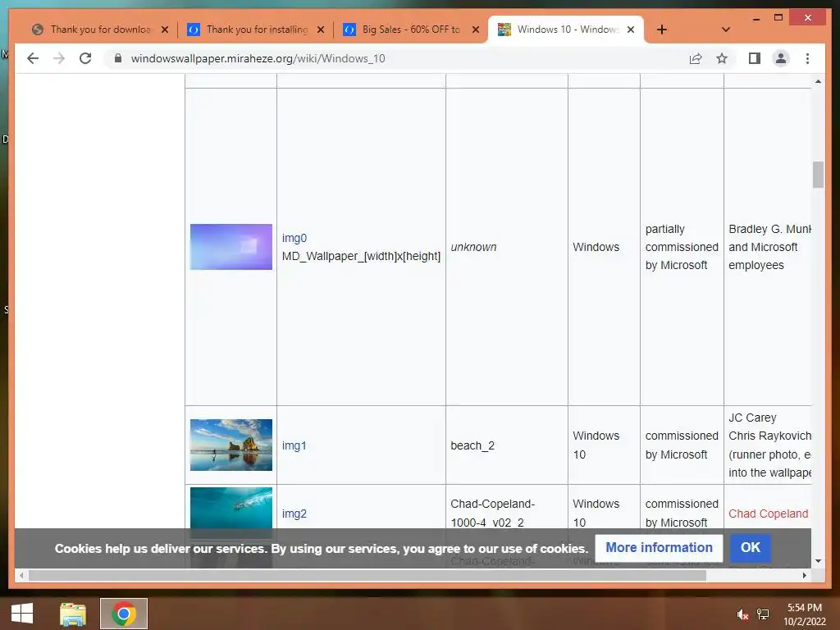Select the 'Windows 10 - Windows' tab

(x=567, y=30)
